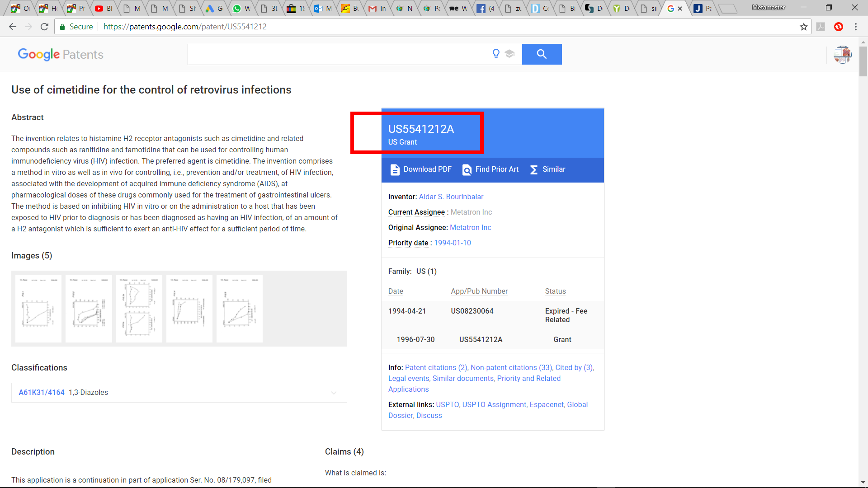Open the third patent image thumbnail
Image resolution: width=868 pixels, height=488 pixels.
[139, 309]
